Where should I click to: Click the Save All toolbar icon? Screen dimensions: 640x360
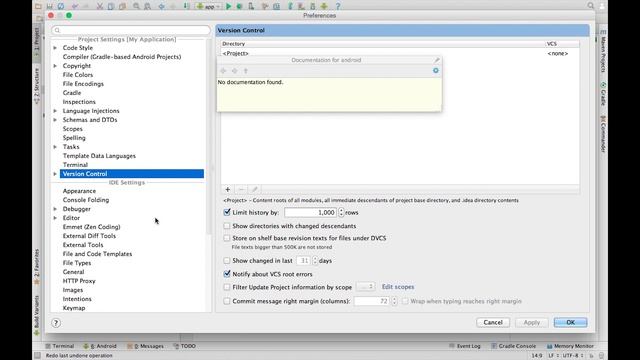tap(49, 6)
